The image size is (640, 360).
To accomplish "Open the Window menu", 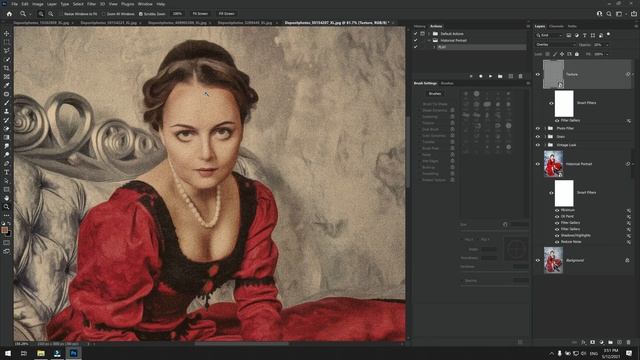I will click(145, 4).
